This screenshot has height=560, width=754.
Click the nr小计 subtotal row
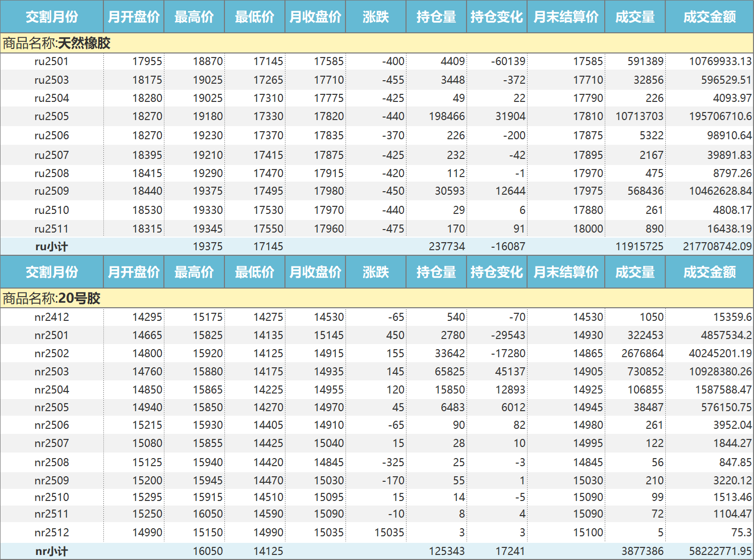point(51,551)
